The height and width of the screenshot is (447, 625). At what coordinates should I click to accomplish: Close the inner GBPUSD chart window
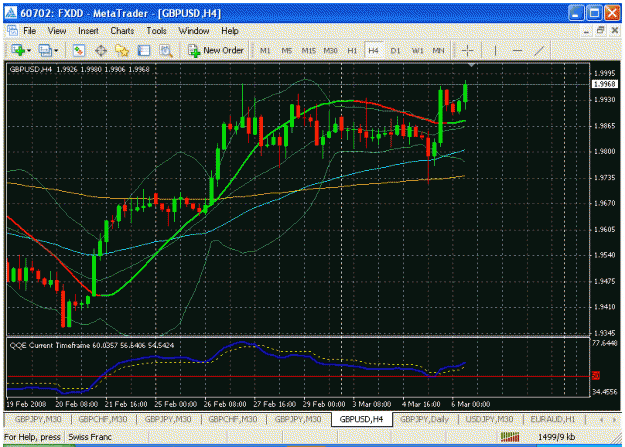[x=615, y=30]
